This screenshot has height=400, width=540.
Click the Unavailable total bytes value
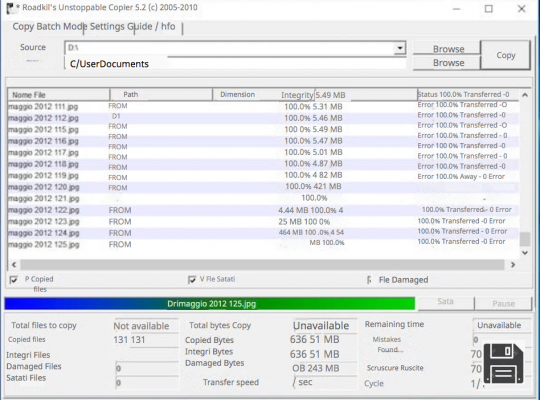point(321,326)
